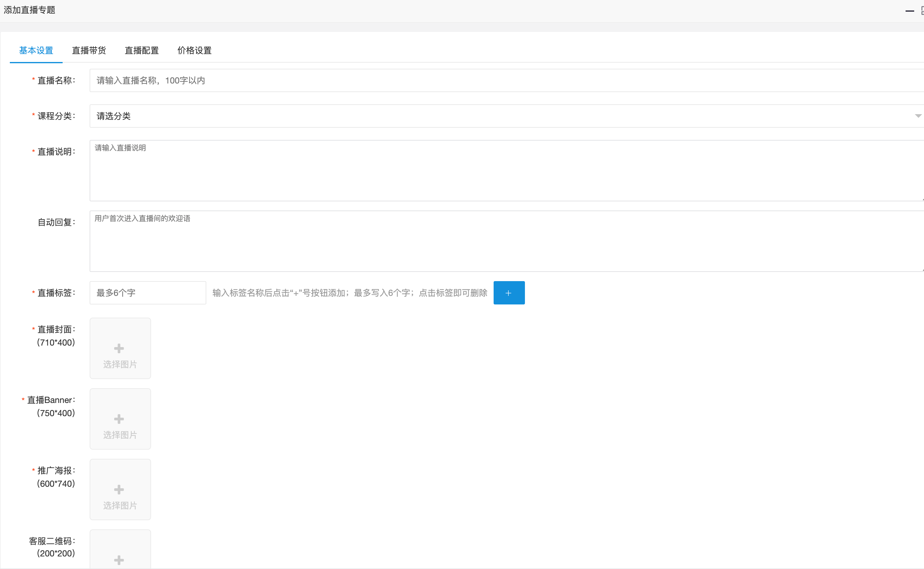The height and width of the screenshot is (569, 924).
Task: Focus the 直播标签 input field
Action: (148, 293)
